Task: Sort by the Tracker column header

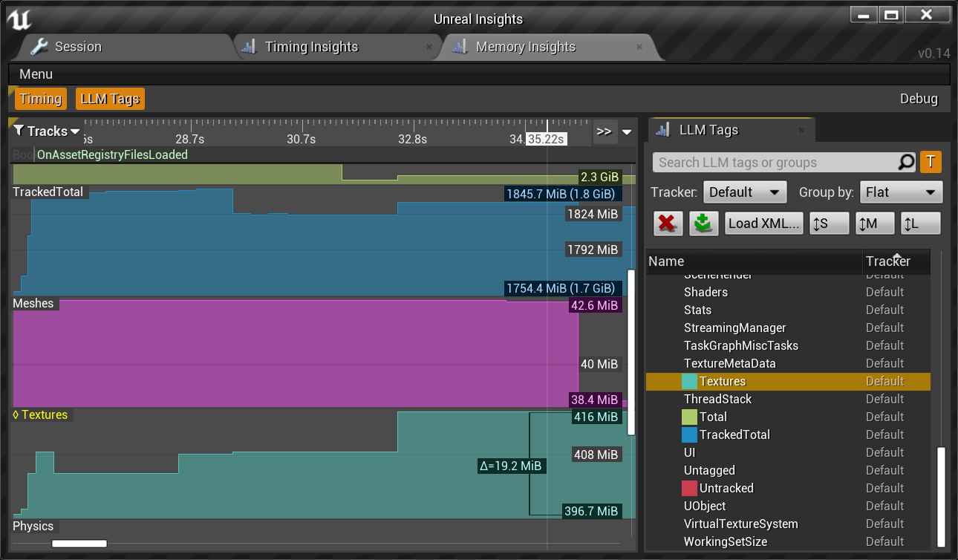Action: click(x=897, y=261)
